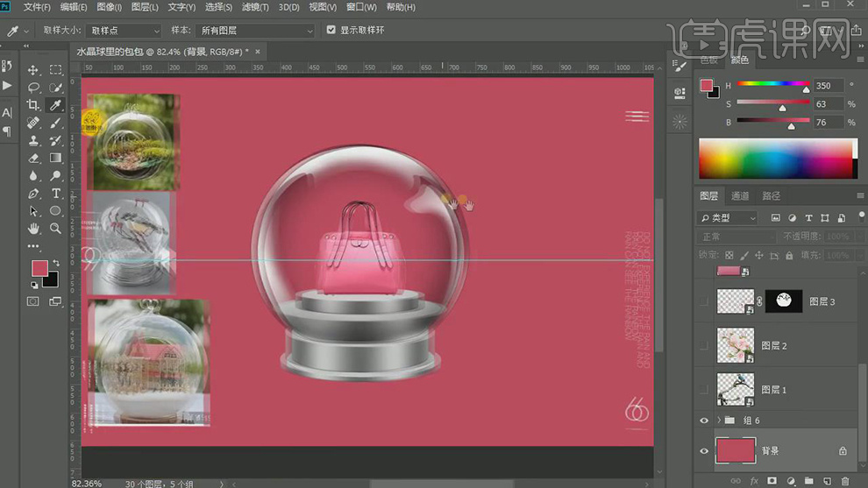Lock layer position
The width and height of the screenshot is (868, 488).
tap(759, 255)
